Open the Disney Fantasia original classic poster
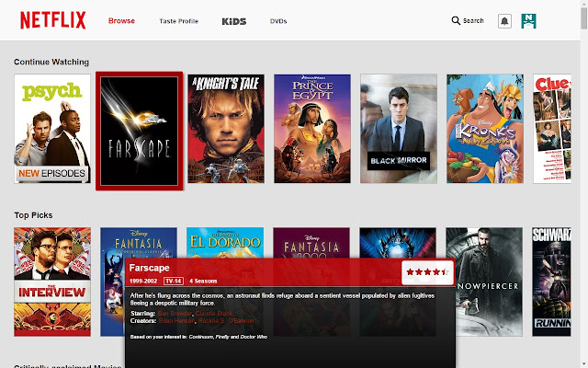Viewport: 588px width, 368px height. point(139,242)
